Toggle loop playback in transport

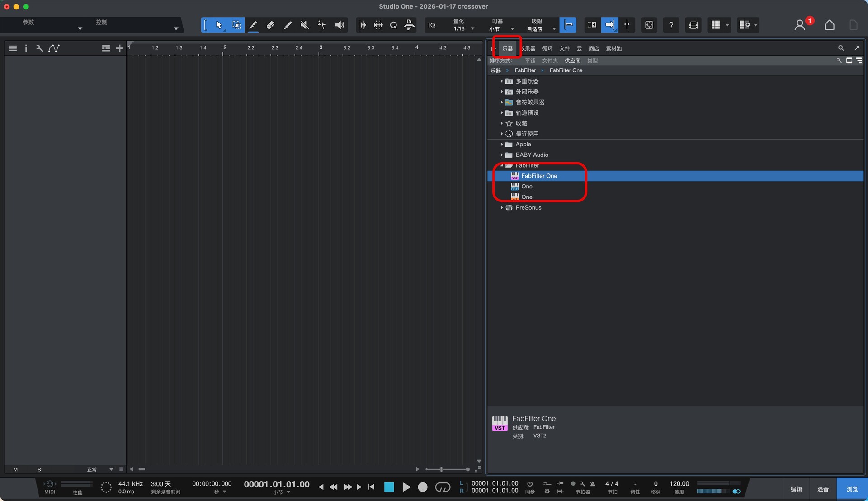[x=442, y=487]
